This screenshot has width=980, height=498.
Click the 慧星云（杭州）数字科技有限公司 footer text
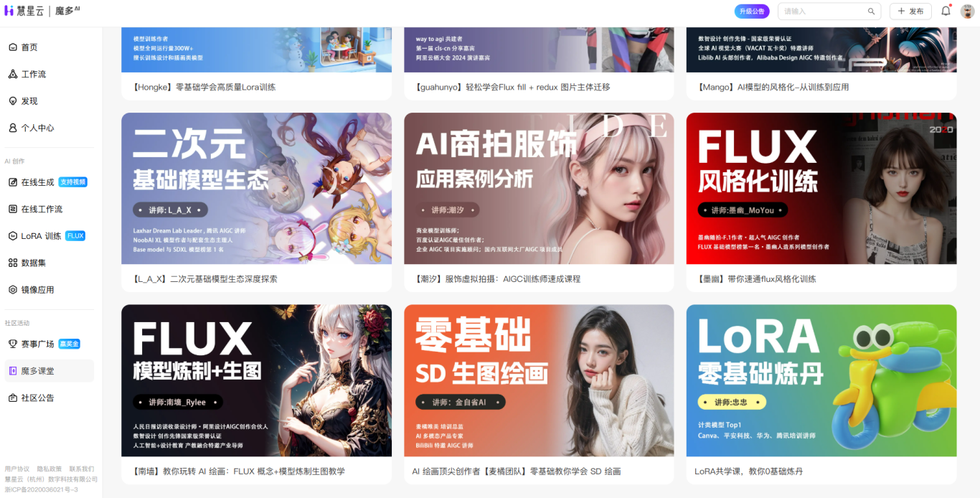point(51,479)
